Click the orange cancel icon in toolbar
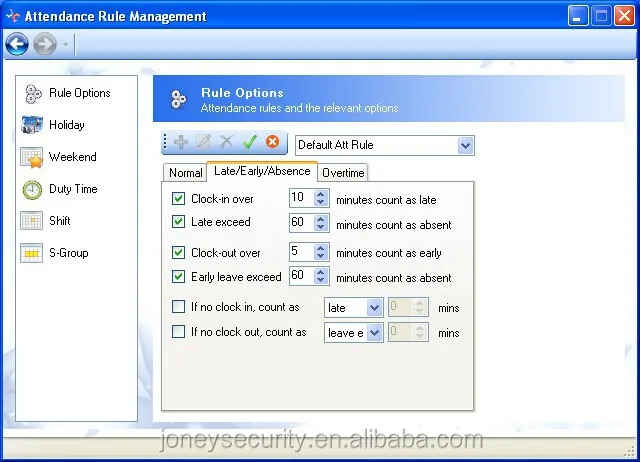Viewport: 640px width, 462px height. (x=272, y=143)
